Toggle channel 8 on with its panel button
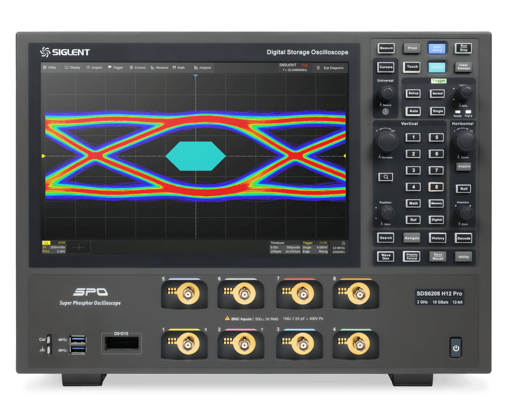 point(436,187)
